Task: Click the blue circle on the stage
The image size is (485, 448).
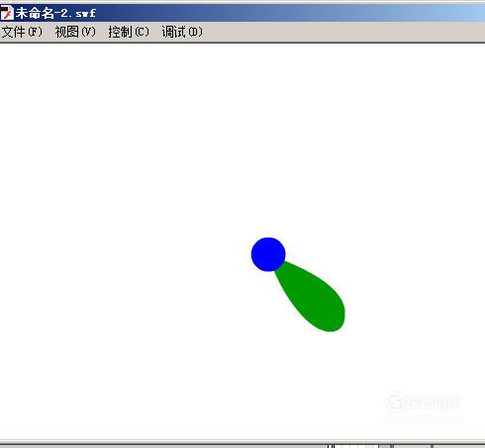Action: [x=268, y=254]
